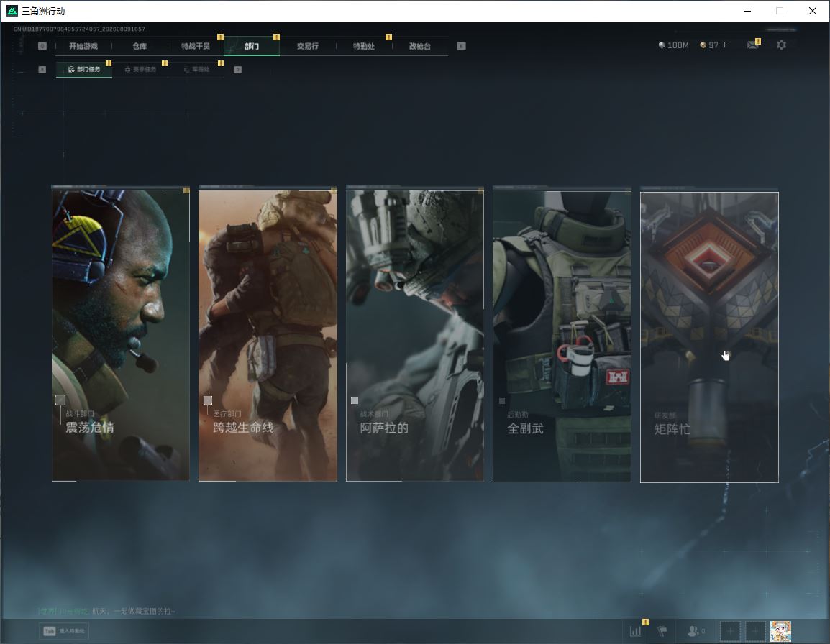Click the yellow alert badge on 特勤处 tab
The image size is (830, 644).
pos(388,37)
